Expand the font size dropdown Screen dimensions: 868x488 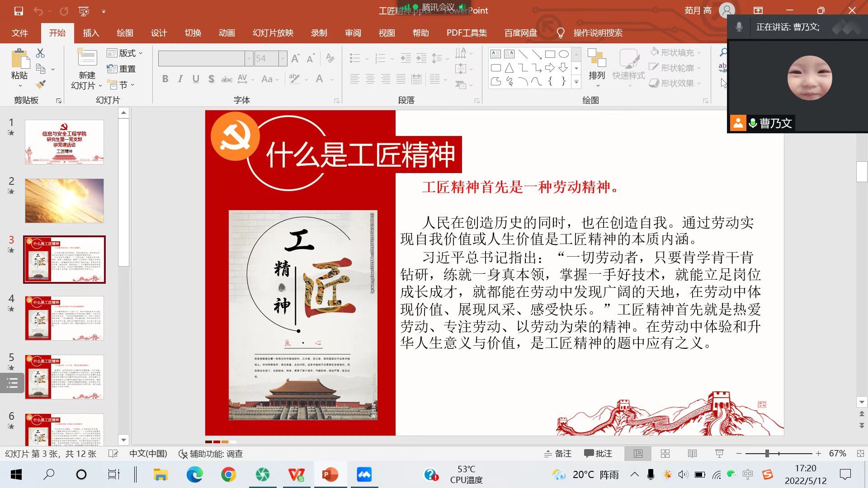(x=283, y=58)
